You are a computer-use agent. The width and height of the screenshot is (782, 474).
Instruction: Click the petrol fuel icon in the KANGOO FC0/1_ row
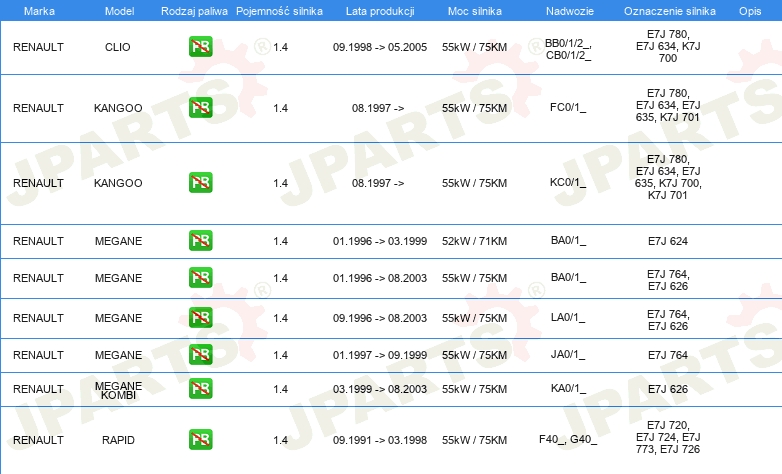200,108
